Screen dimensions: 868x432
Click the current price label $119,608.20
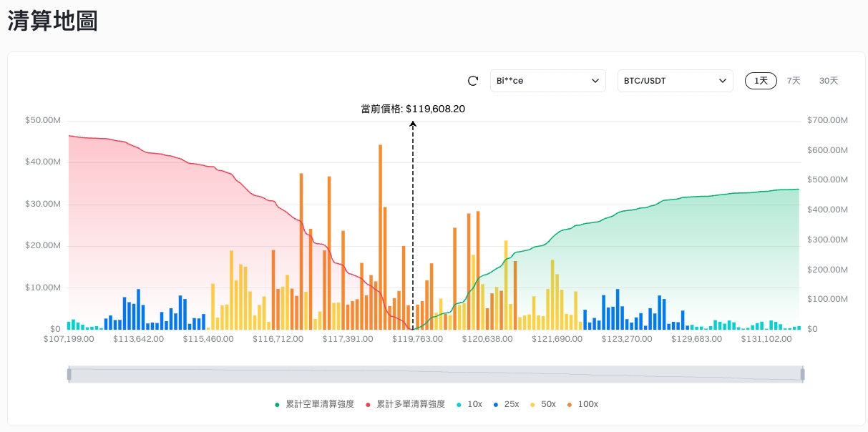(x=413, y=109)
